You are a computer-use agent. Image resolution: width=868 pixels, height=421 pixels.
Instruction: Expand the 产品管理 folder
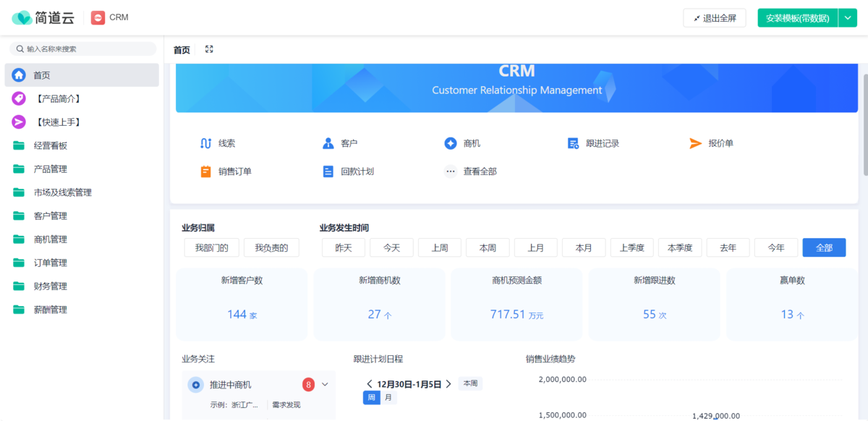pos(82,169)
